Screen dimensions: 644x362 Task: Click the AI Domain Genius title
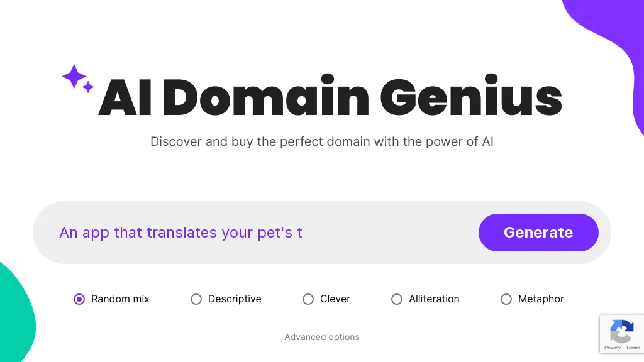pos(330,97)
